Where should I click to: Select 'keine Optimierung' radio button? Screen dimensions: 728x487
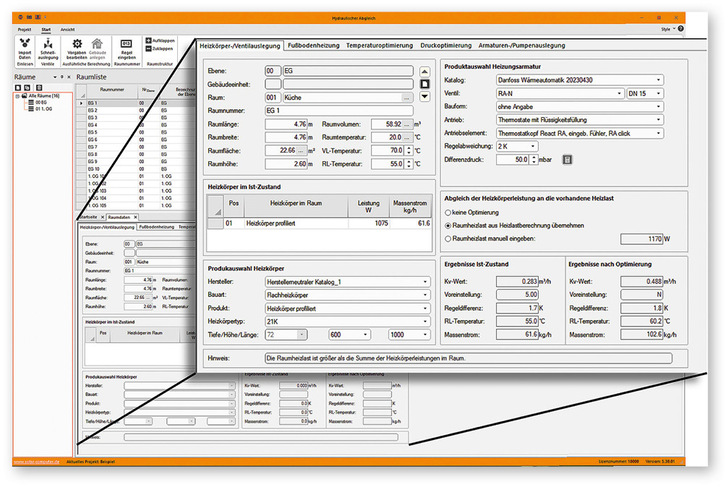[447, 212]
